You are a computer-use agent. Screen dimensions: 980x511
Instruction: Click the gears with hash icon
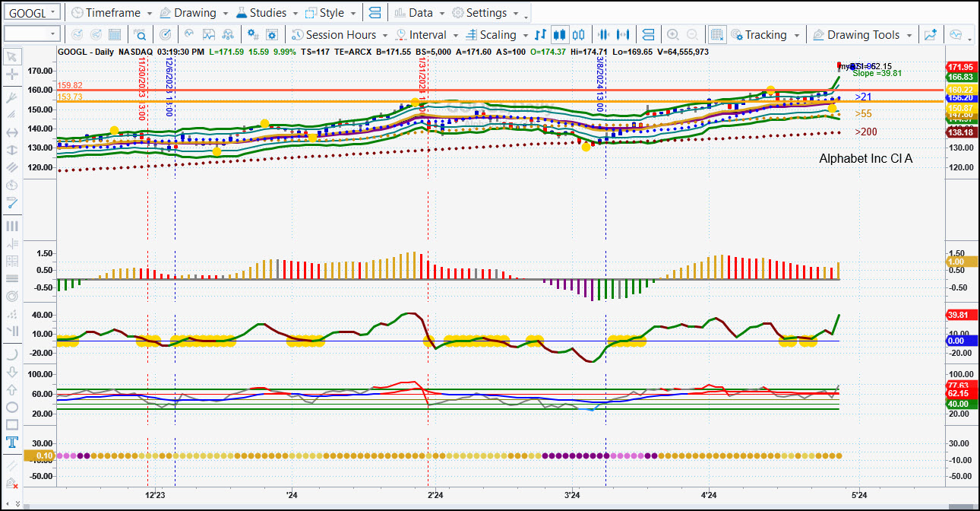click(254, 35)
